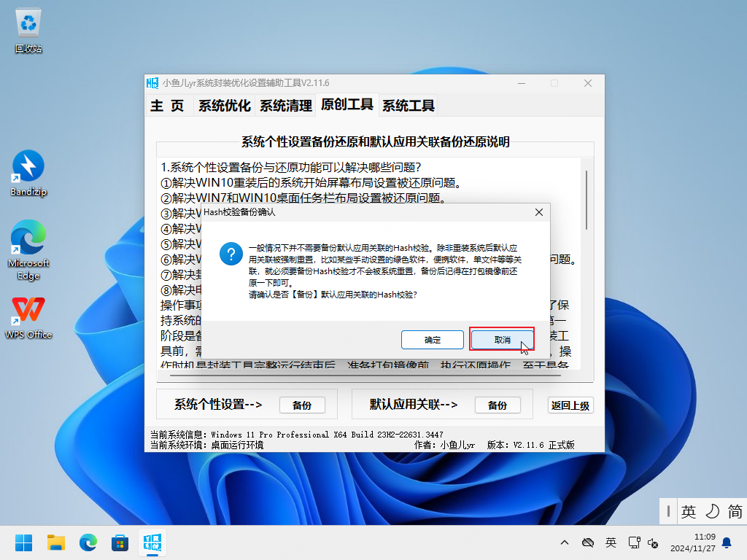Click the 取消 button in Hash dialog
The width and height of the screenshot is (747, 560).
(502, 340)
